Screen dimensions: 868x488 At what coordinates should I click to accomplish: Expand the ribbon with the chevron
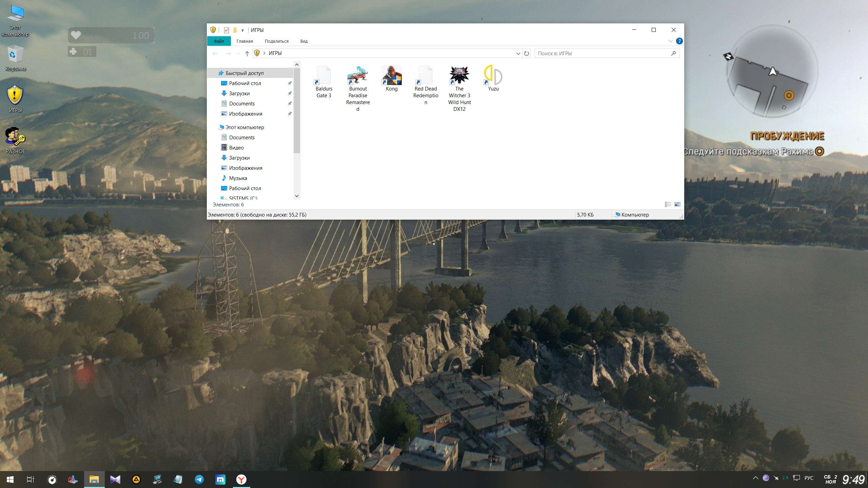point(670,41)
